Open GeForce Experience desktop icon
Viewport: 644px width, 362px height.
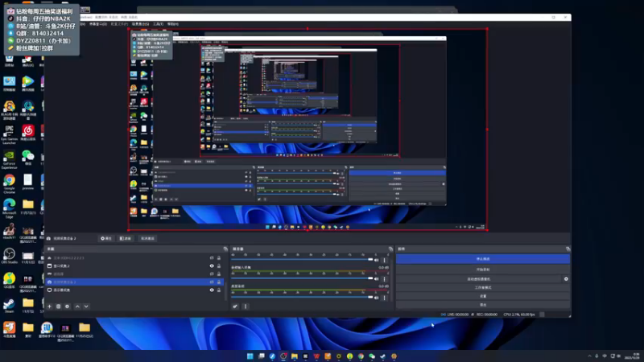(9, 159)
